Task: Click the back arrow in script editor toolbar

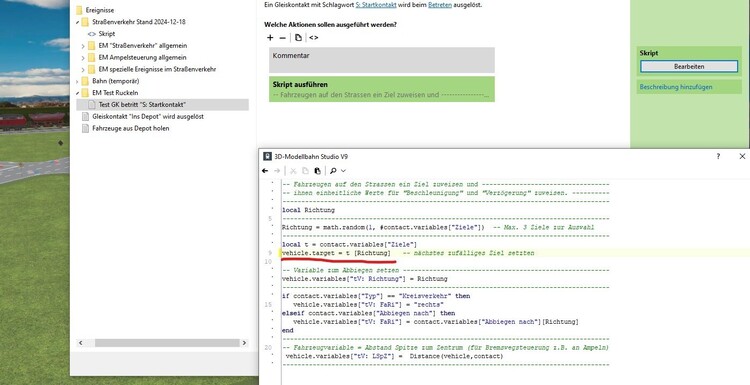Action: tap(265, 171)
